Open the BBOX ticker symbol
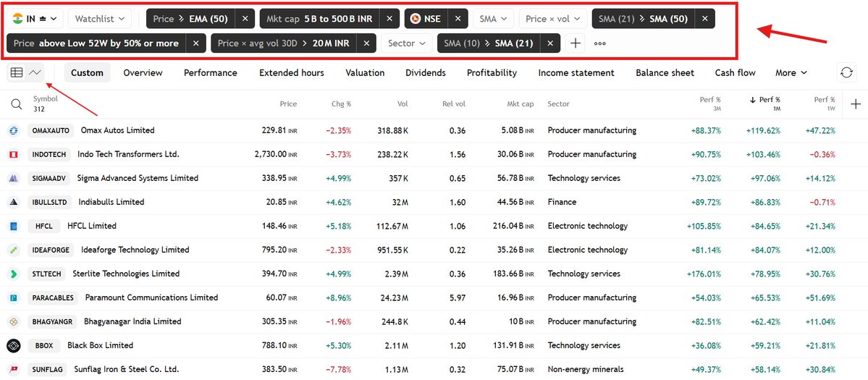868x380 pixels. 43,345
